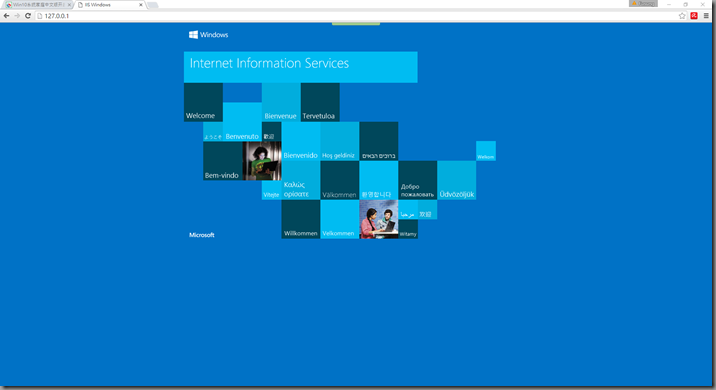Click the browser forward arrow
This screenshot has height=390, width=716.
click(x=17, y=16)
